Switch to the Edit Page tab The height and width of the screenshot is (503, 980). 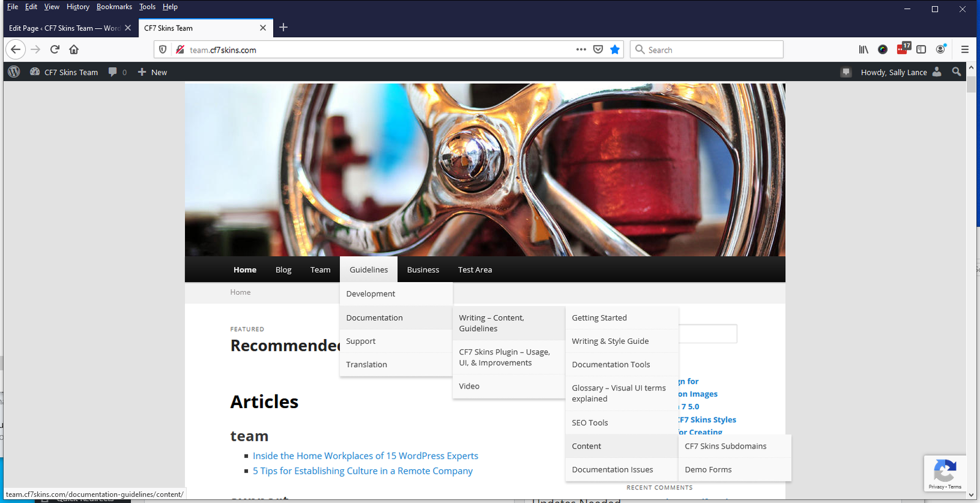coord(64,28)
